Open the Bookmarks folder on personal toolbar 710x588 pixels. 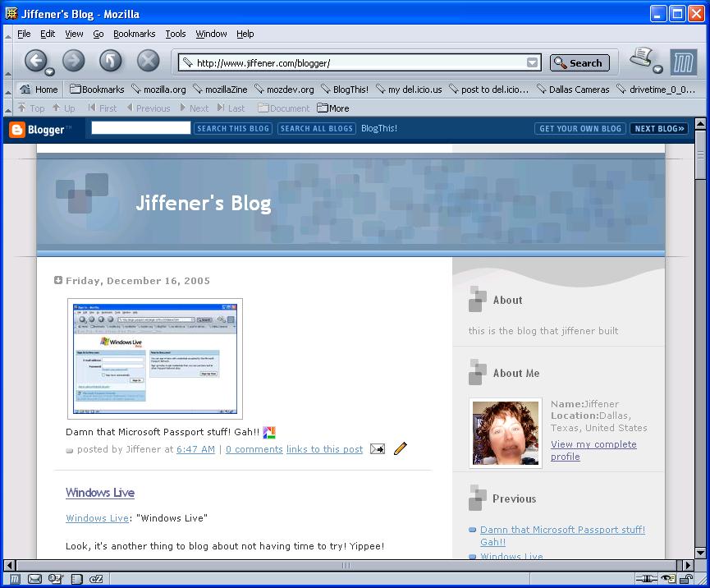[97, 90]
